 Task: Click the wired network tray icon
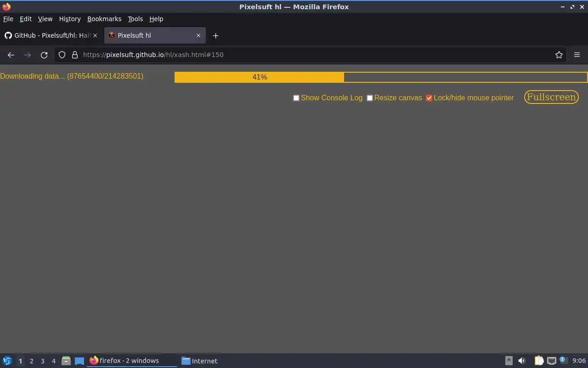click(x=552, y=361)
